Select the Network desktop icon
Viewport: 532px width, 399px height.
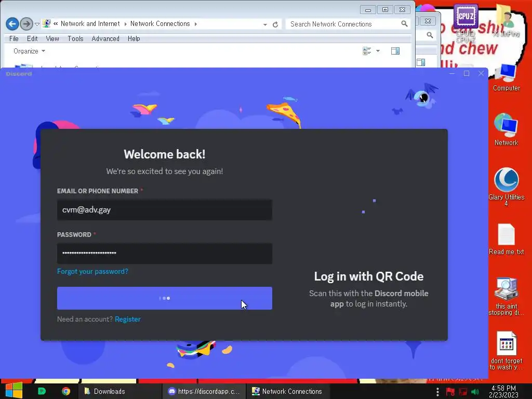point(506,129)
